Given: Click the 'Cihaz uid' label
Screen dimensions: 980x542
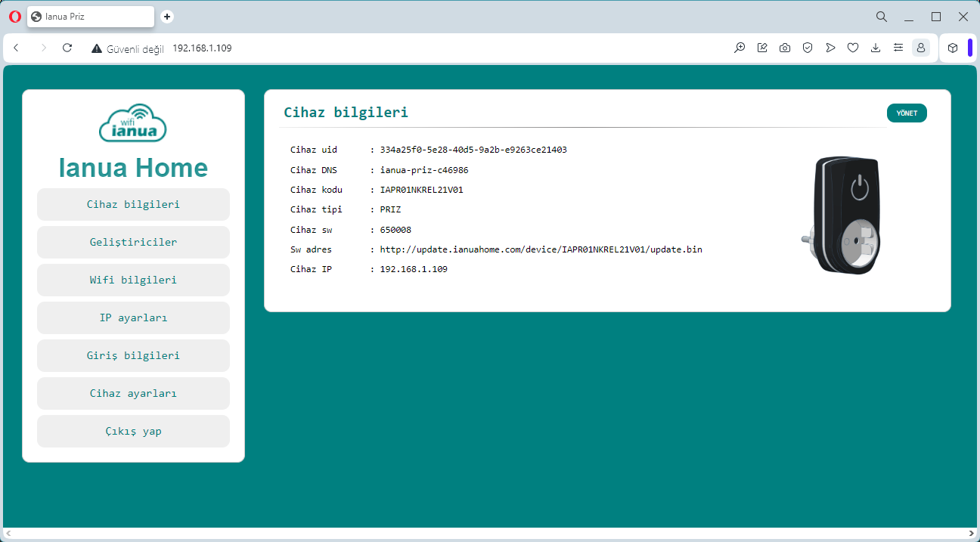Looking at the screenshot, I should [x=314, y=150].
